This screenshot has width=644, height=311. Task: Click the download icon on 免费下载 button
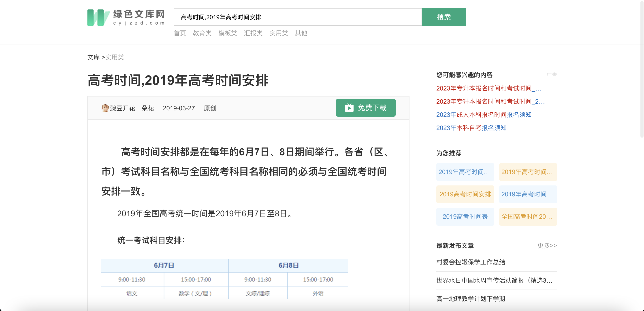pos(349,108)
